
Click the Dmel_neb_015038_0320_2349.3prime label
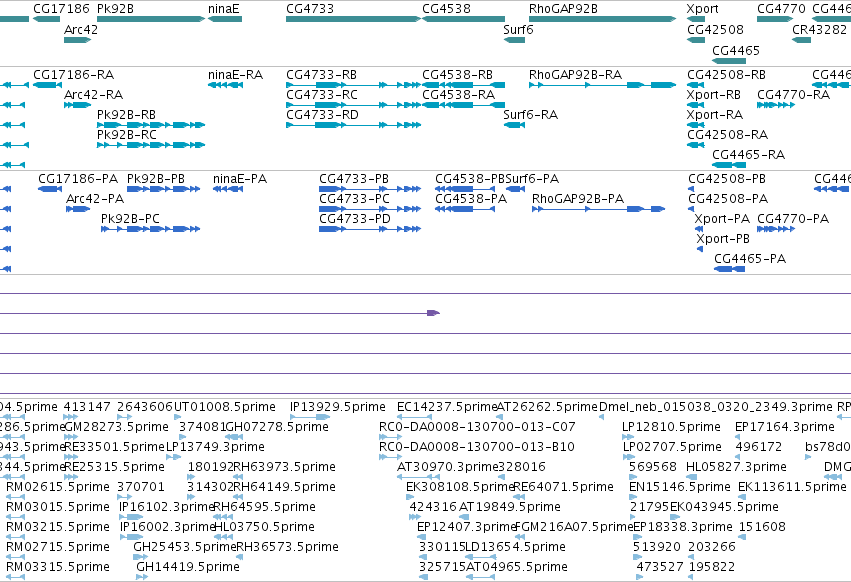pyautogui.click(x=715, y=407)
